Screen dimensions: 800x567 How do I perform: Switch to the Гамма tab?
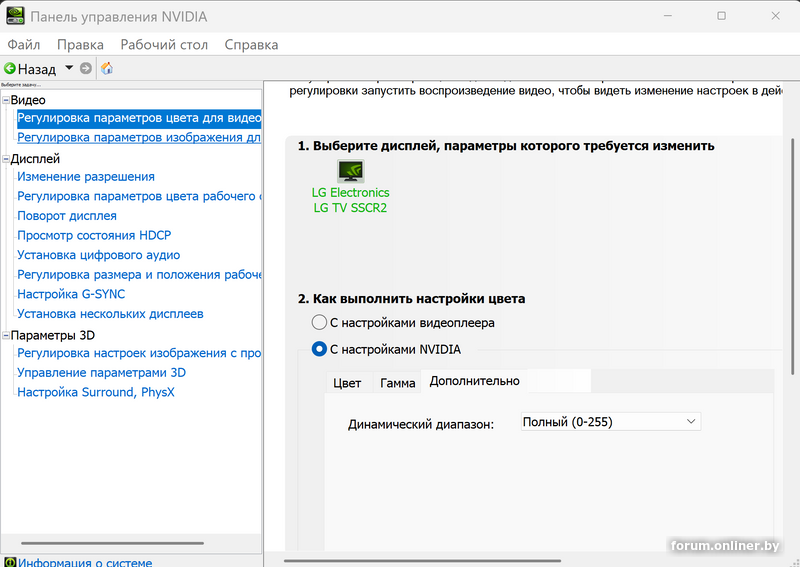397,383
